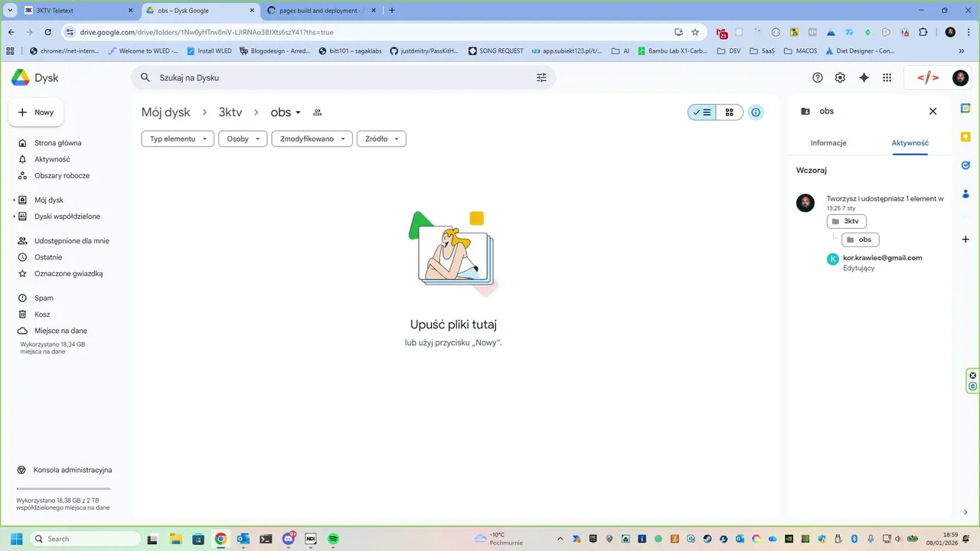Open the Zmodyfikowano filter dropdown
The height and width of the screenshot is (551, 980).
click(x=312, y=139)
